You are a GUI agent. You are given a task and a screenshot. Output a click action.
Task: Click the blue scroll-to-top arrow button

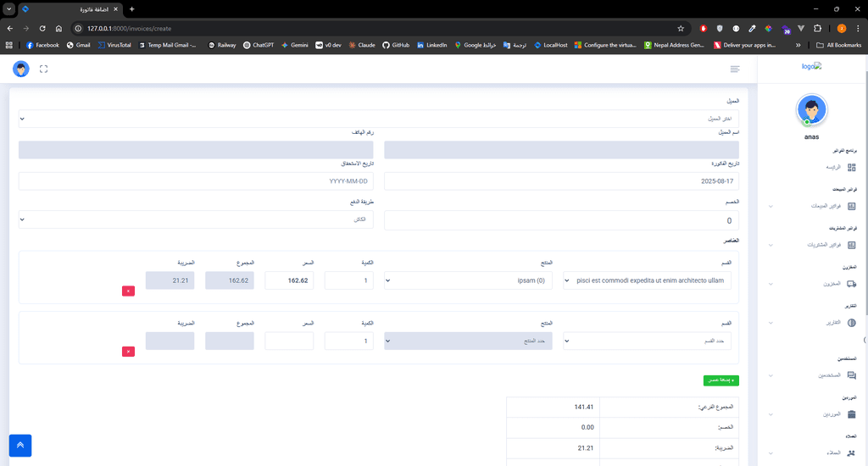click(20, 446)
